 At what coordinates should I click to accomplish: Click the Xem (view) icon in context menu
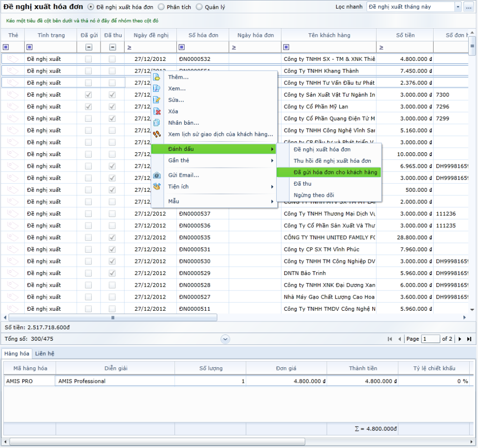click(156, 89)
